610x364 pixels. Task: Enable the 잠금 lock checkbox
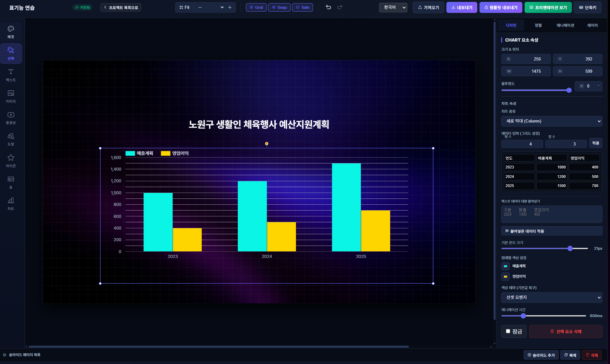point(508,331)
